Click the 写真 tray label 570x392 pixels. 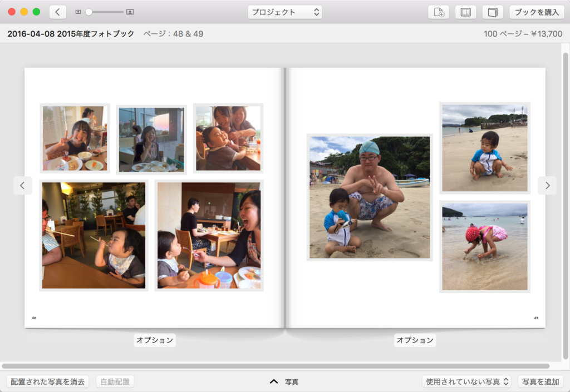(292, 382)
